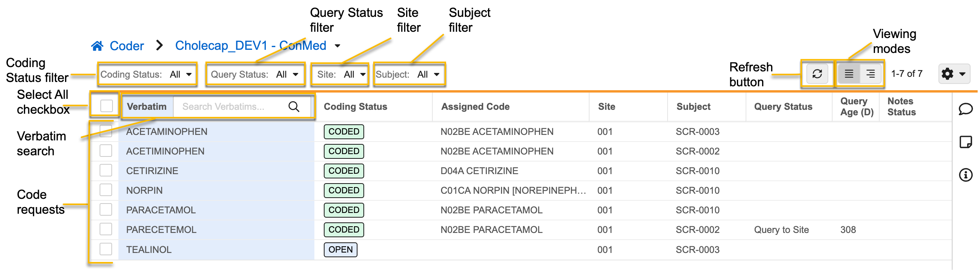This screenshot has width=980, height=280.
Task: Open the Query Status filter dropdown
Action: [255, 75]
